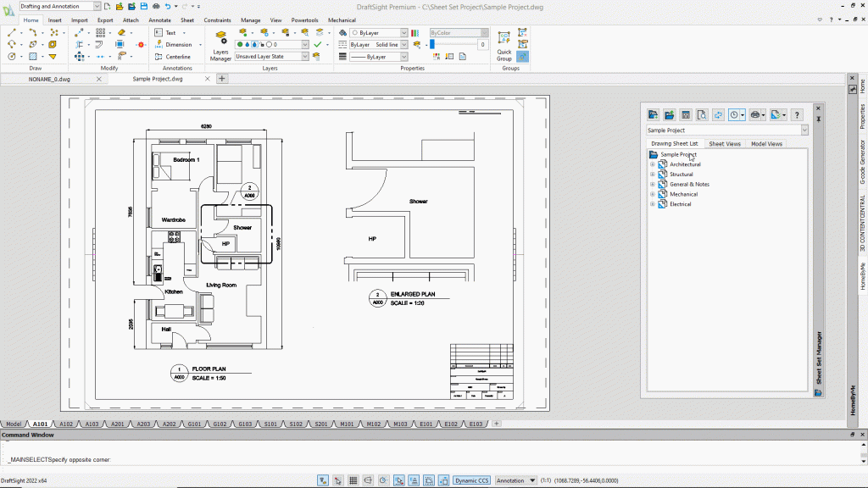The height and width of the screenshot is (488, 868).
Task: Open the Annotate ribbon tab
Action: coord(159,19)
